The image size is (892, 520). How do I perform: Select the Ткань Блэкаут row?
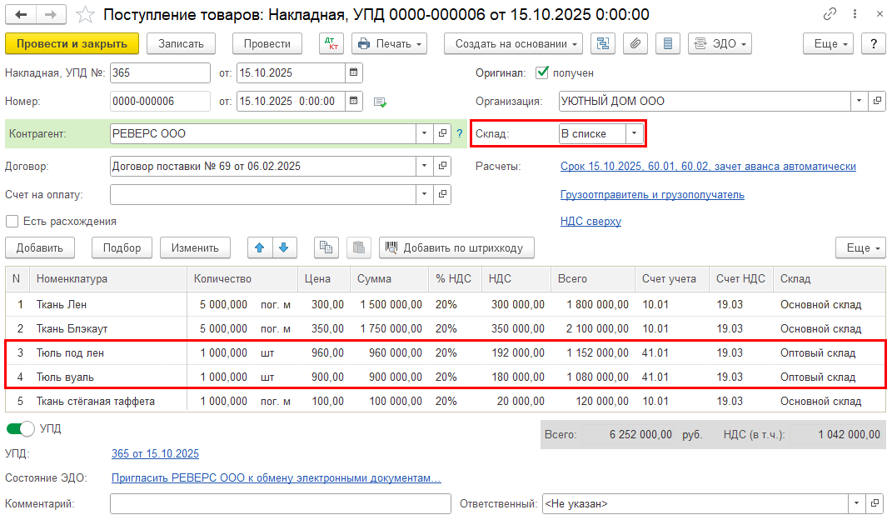(x=445, y=328)
